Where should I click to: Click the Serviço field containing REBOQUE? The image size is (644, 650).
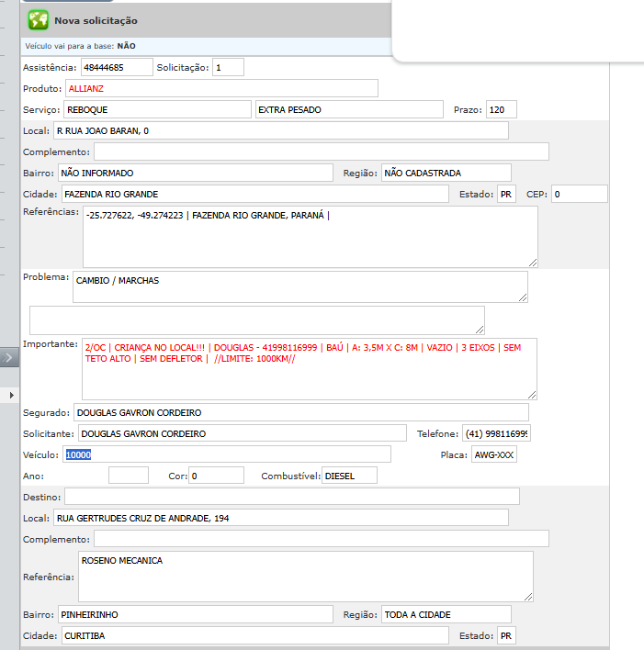tap(157, 109)
